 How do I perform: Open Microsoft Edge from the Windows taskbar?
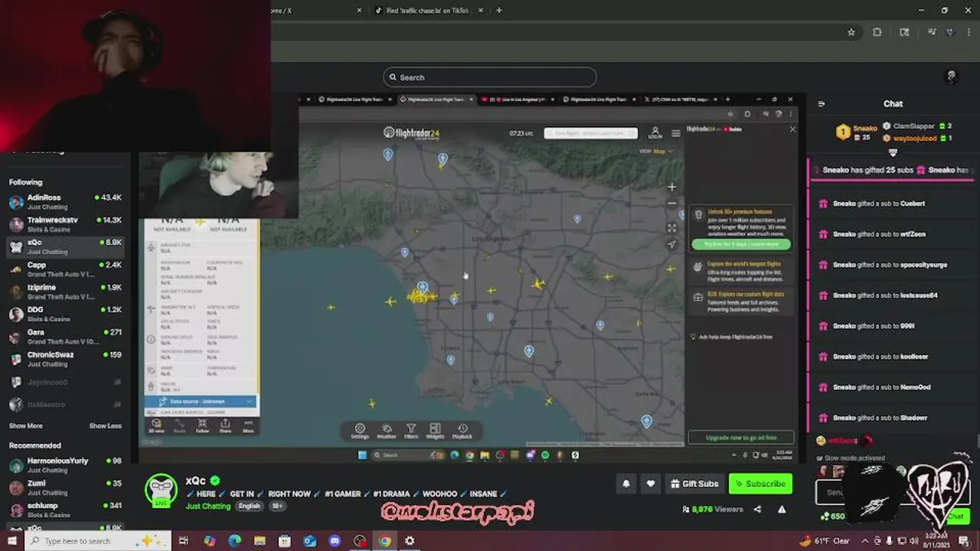pyautogui.click(x=235, y=541)
